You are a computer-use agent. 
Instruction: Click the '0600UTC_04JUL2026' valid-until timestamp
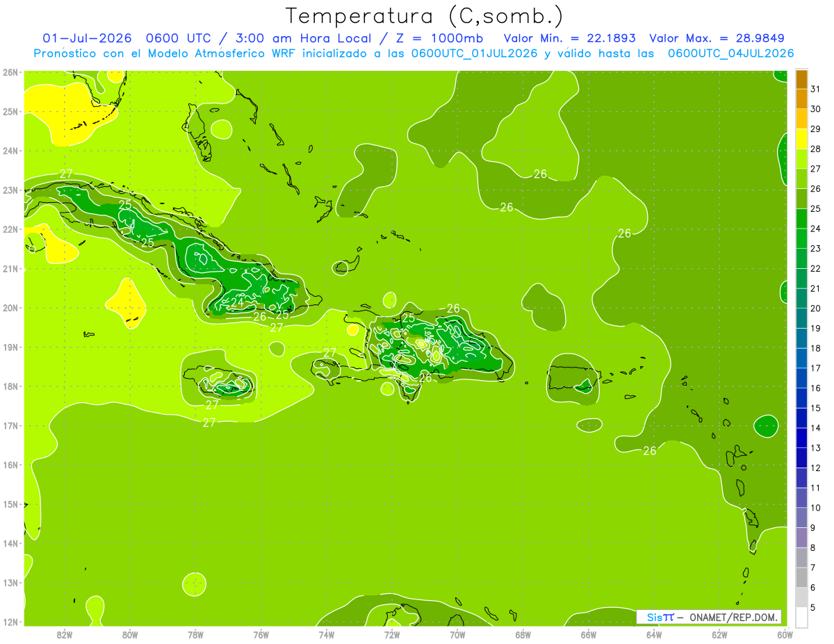pos(730,53)
